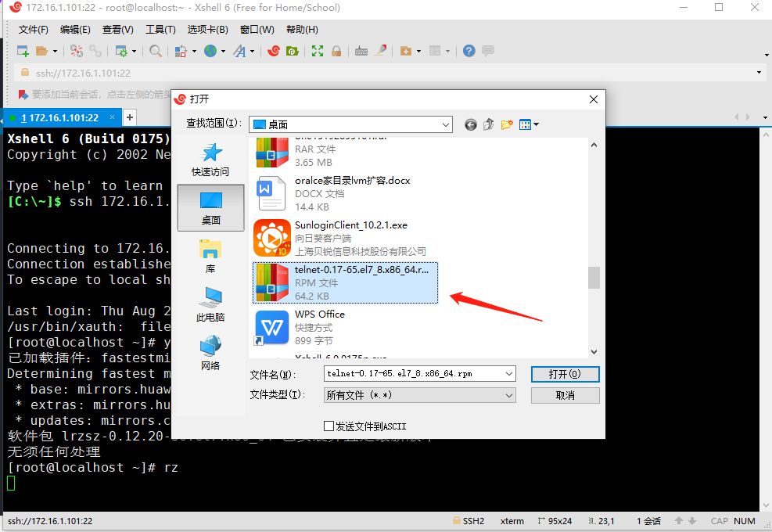This screenshot has height=532, width=772.
Task: Go back with the dialog back arrow
Action: point(471,124)
